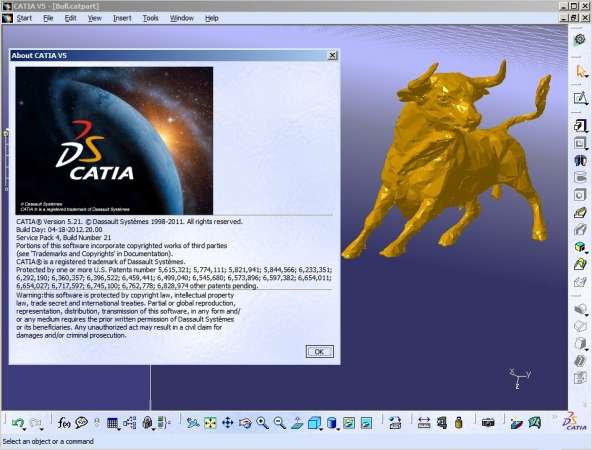592x450 pixels.
Task: Click the Measure Item icon
Action: [x=441, y=423]
